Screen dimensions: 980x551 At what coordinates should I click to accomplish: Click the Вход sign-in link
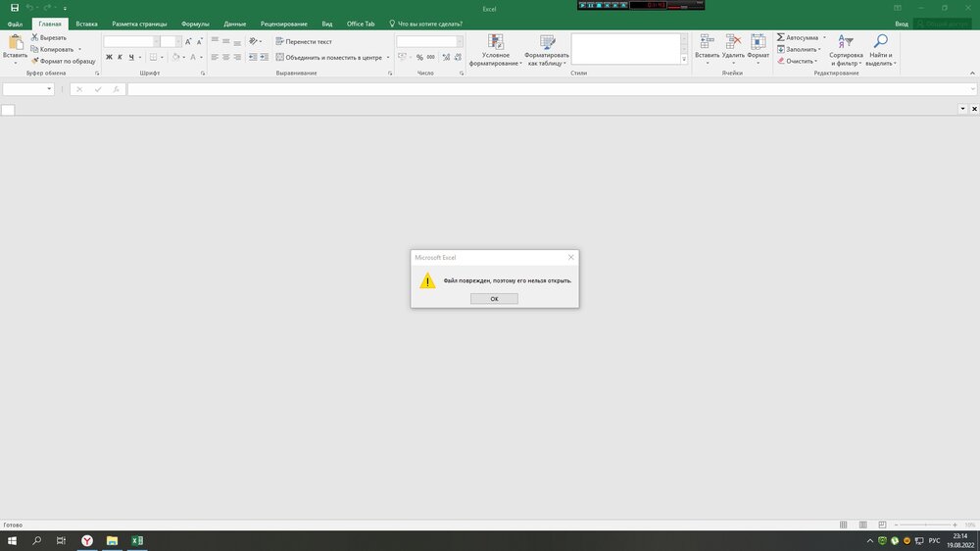coord(902,24)
